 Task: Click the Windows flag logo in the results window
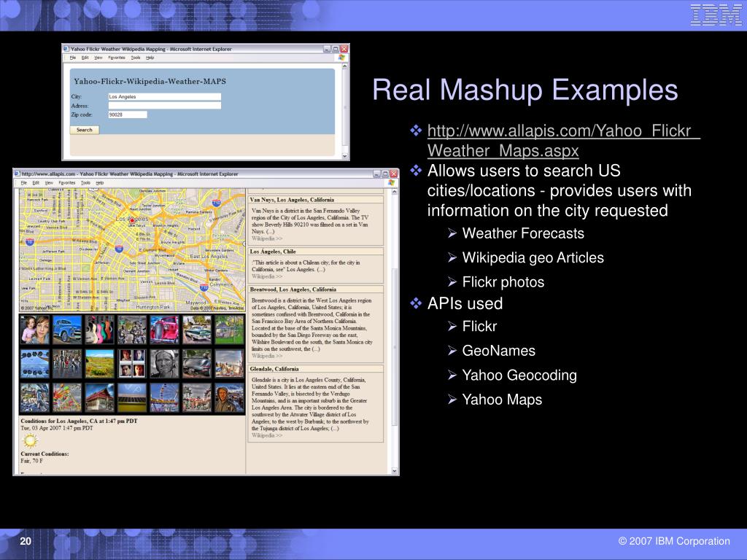[391, 183]
